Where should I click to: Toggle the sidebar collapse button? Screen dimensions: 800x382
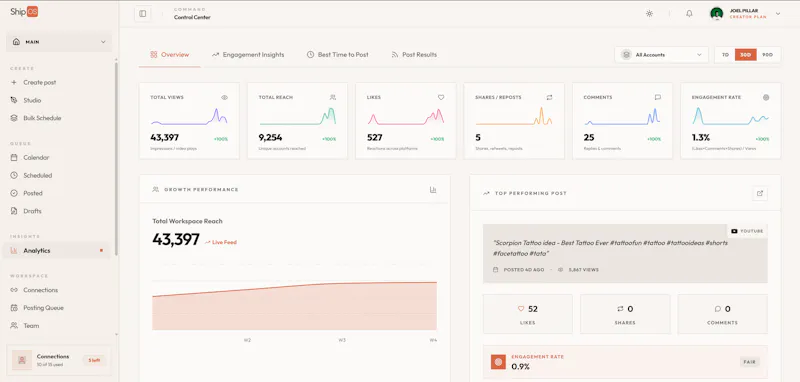142,14
